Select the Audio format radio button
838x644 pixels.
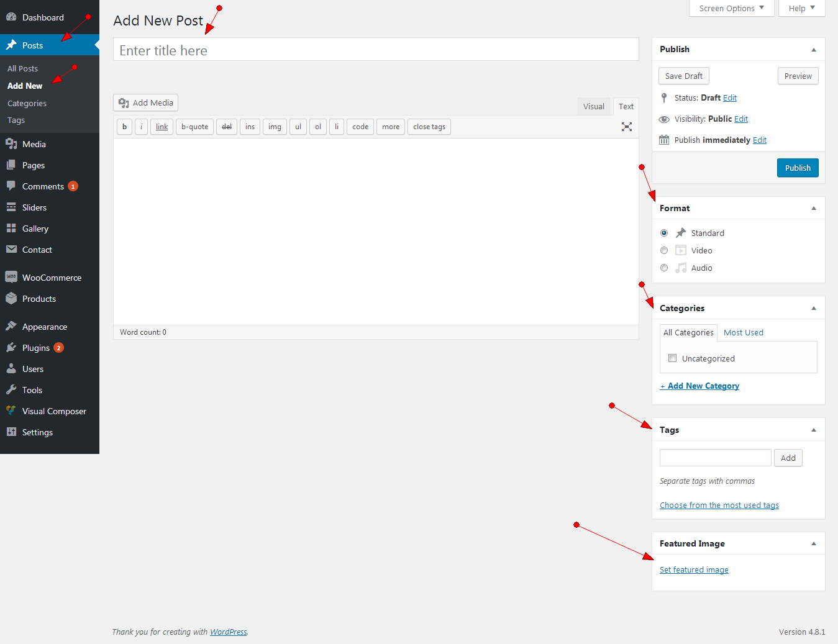(664, 268)
